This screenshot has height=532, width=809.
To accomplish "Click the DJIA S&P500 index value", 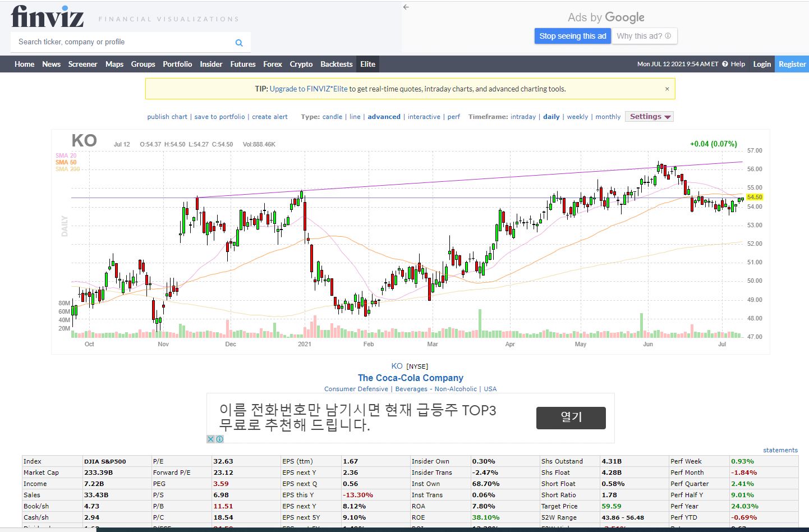I will [105, 461].
